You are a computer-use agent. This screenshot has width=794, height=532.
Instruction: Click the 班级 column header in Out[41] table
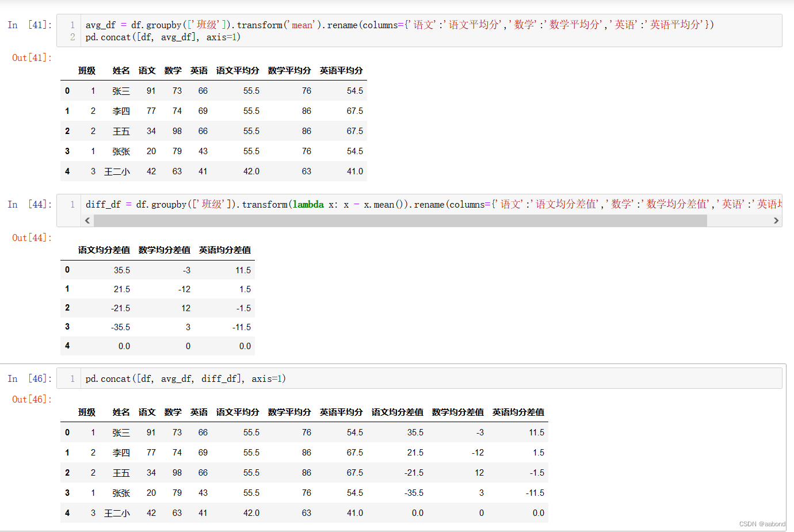tap(87, 71)
